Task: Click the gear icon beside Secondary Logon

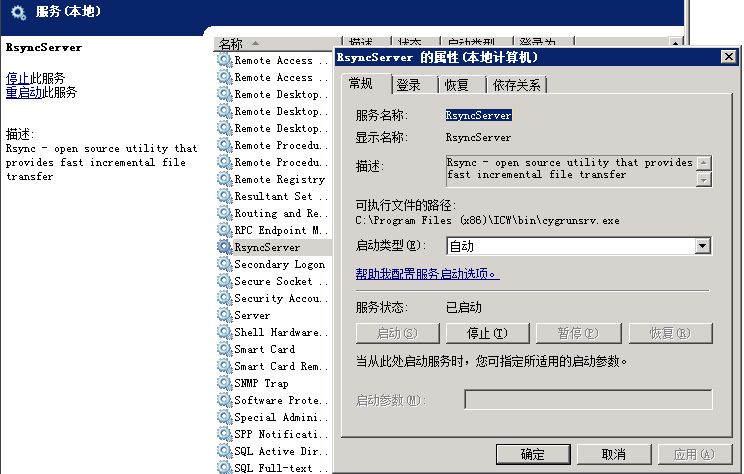Action: click(224, 264)
